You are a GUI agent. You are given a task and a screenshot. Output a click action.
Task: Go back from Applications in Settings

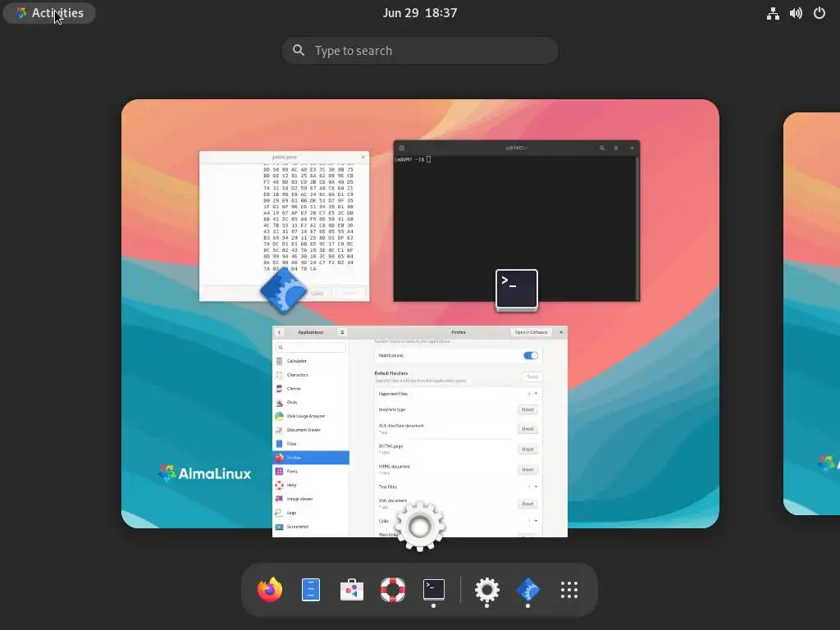279,332
